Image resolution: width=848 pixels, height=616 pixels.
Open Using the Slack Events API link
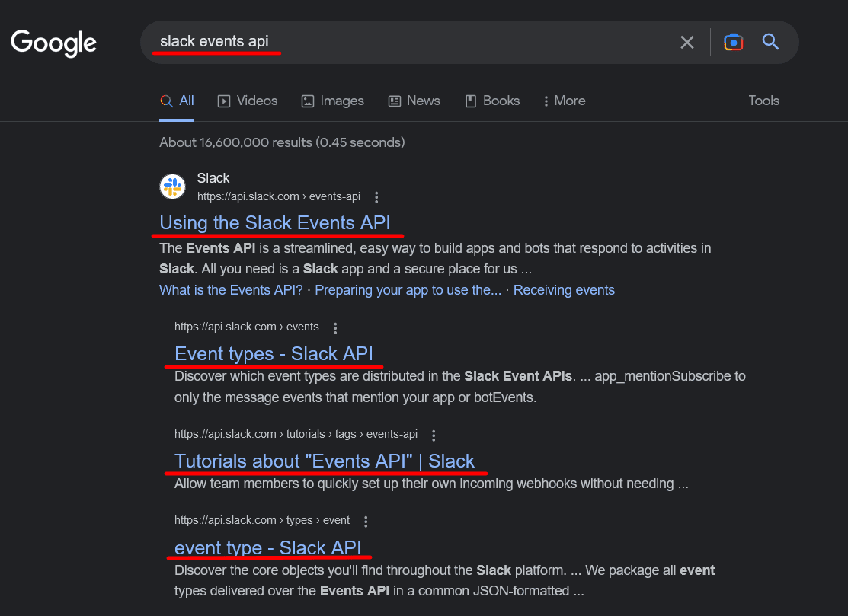tap(275, 222)
